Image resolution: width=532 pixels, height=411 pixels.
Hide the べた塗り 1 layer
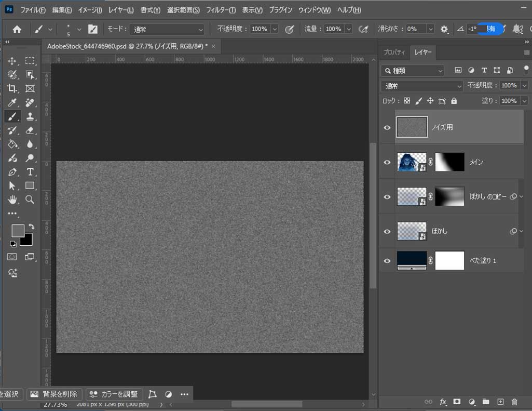[387, 260]
